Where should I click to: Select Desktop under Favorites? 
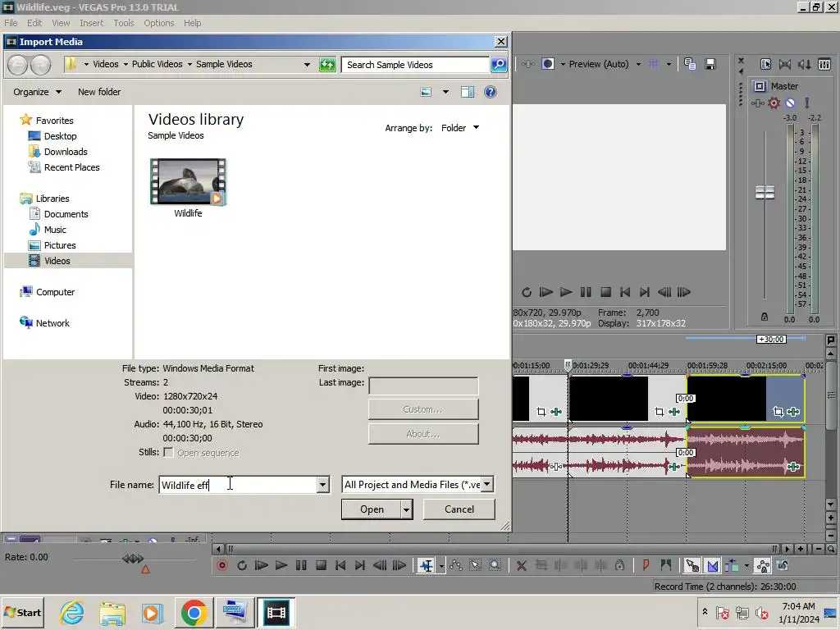click(60, 136)
